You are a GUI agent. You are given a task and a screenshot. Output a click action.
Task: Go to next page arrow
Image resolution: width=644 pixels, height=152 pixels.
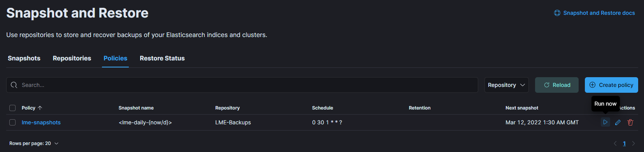[633, 143]
